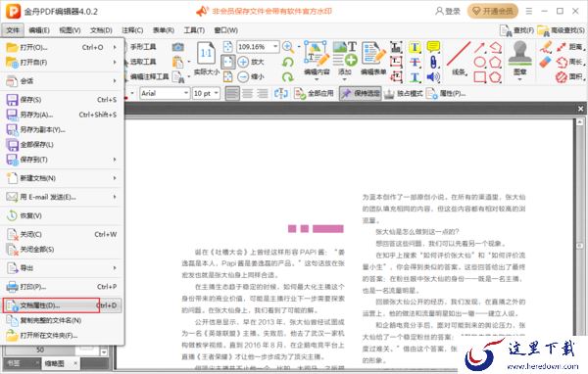Select the yellow highlight text T icon

[415, 47]
